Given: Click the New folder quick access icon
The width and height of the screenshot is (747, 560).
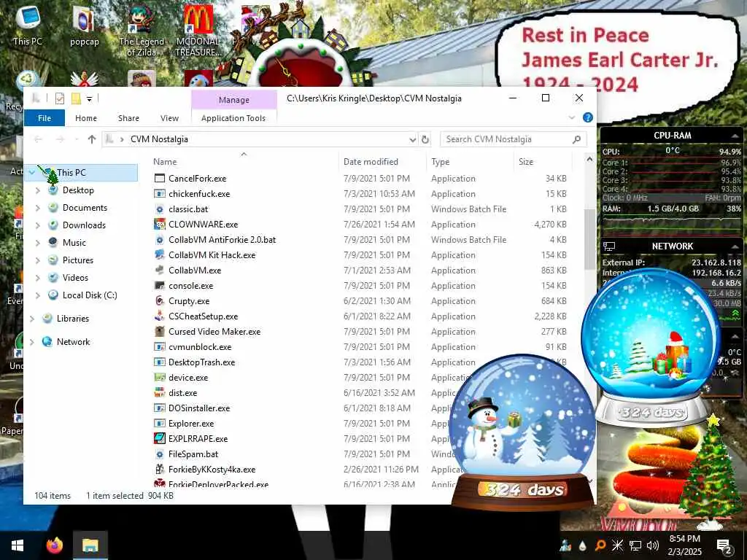Looking at the screenshot, I should (x=76, y=98).
